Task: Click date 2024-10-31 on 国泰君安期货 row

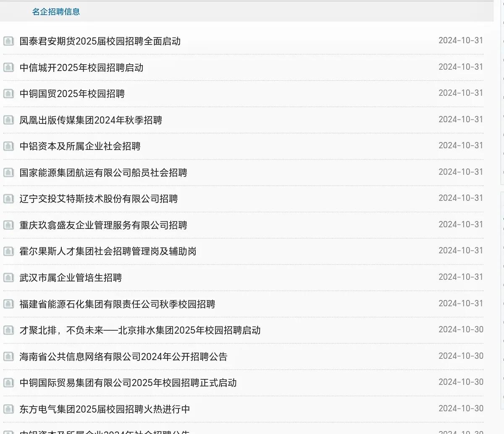Action: [461, 40]
